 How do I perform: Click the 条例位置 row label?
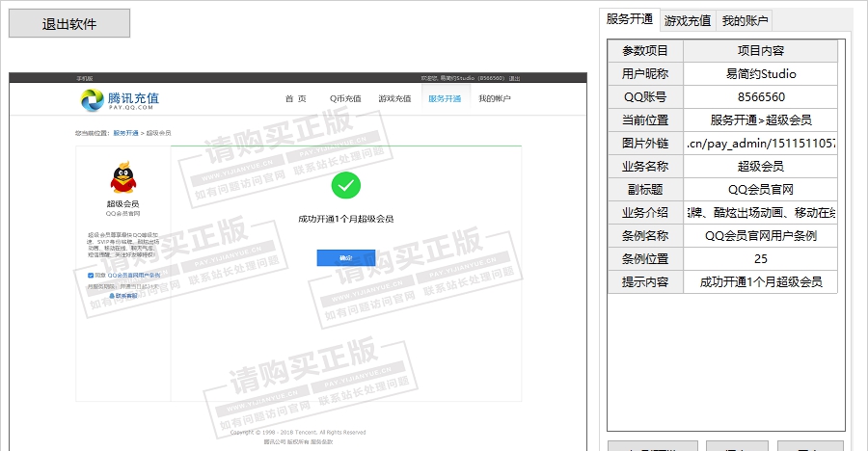coord(645,258)
